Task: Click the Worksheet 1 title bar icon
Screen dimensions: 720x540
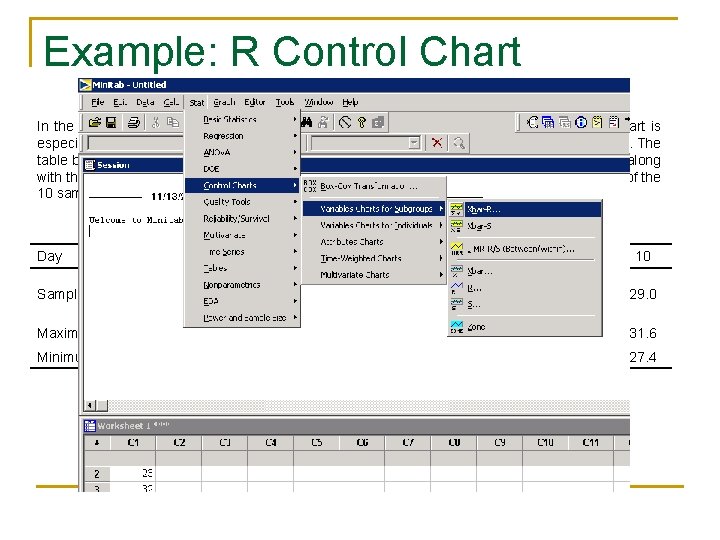Action: (90, 426)
